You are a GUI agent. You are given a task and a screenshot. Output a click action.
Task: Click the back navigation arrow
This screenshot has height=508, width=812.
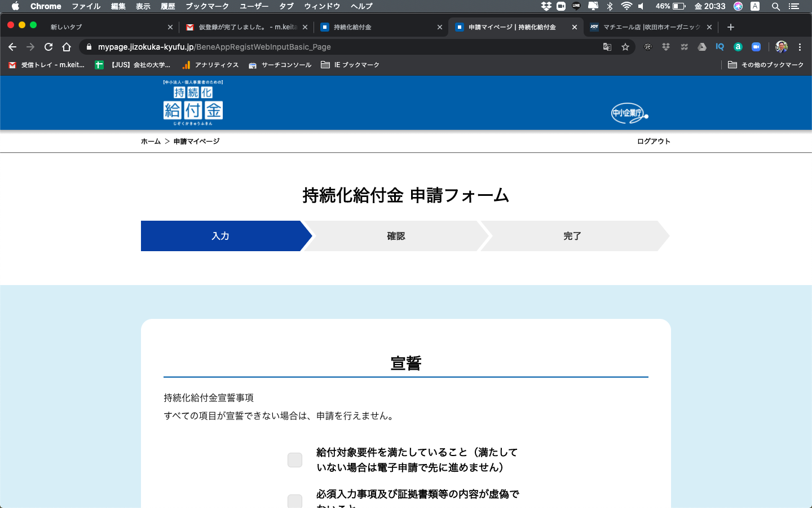point(12,47)
